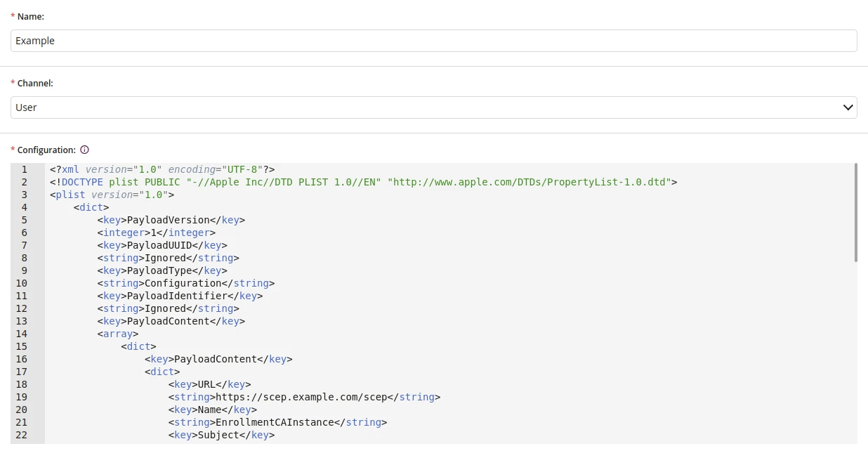Click the scep.example.com URL string line

point(304,397)
